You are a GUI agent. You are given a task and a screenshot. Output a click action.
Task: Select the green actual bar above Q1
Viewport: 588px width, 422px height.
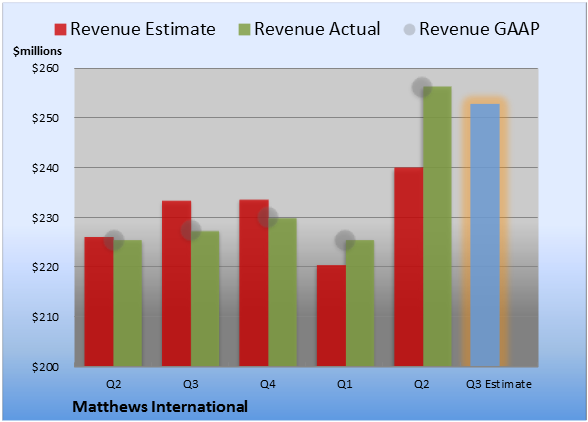point(360,303)
